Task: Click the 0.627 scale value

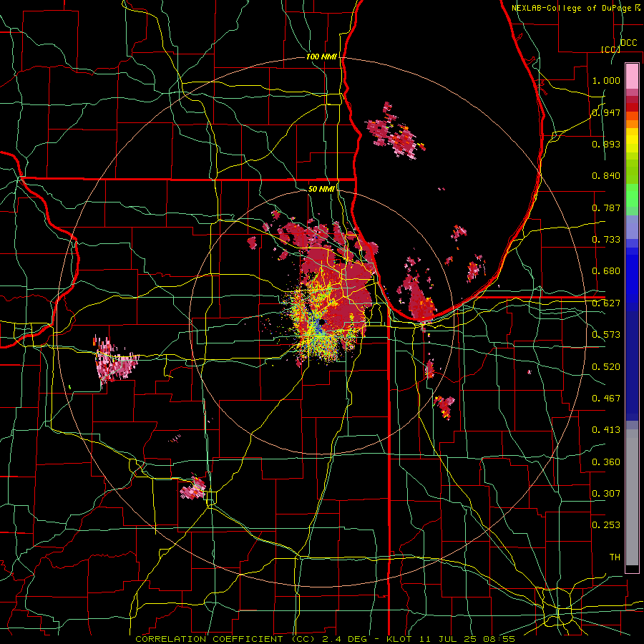Action: click(606, 303)
